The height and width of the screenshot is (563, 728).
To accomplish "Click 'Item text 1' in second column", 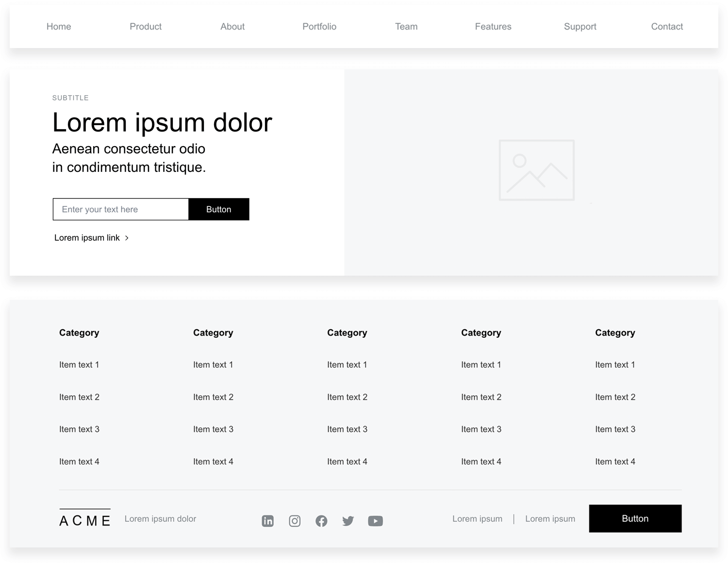I will tap(213, 365).
